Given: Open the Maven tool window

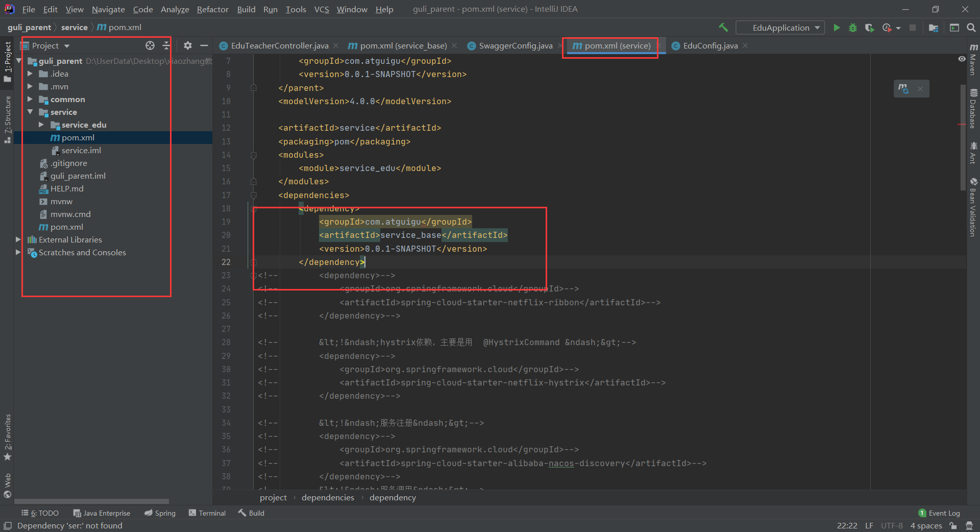Looking at the screenshot, I should pyautogui.click(x=973, y=59).
